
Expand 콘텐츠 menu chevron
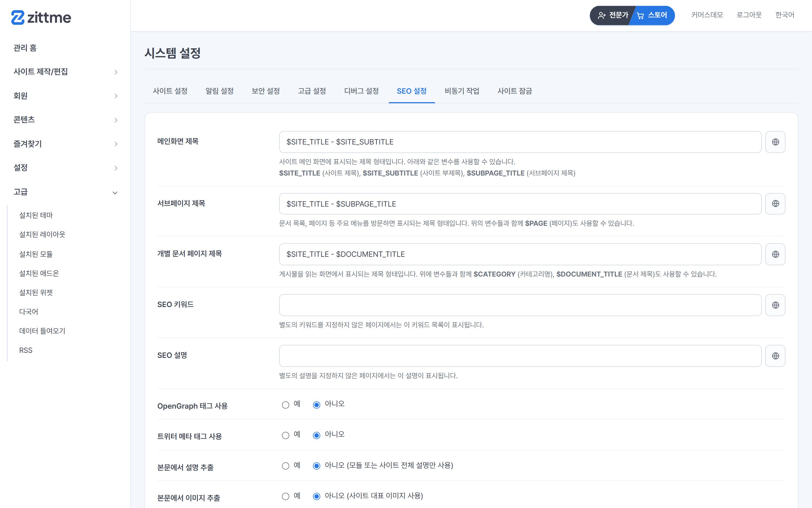click(x=116, y=120)
